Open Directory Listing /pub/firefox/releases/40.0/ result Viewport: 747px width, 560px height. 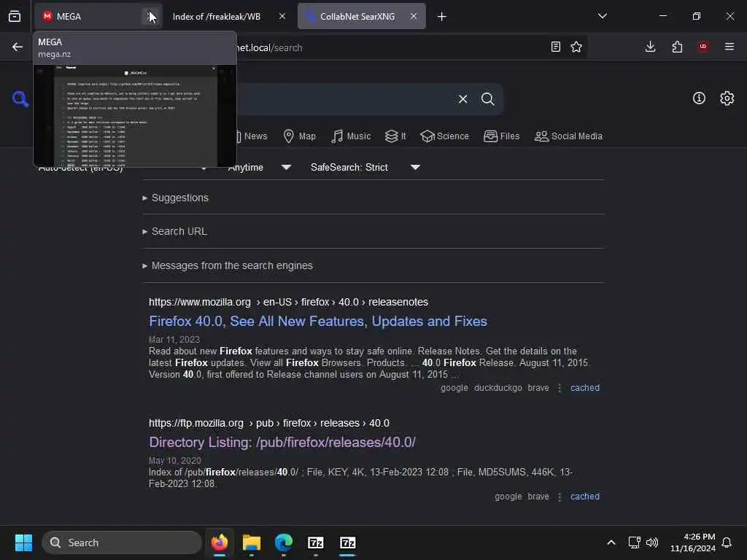[x=282, y=442]
